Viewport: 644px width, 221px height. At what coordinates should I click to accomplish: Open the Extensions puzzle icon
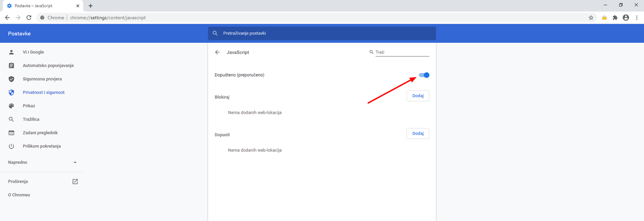[615, 18]
